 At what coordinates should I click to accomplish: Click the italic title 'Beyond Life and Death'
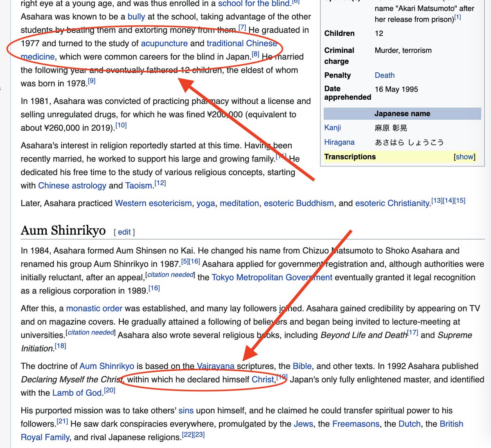tap(364, 336)
